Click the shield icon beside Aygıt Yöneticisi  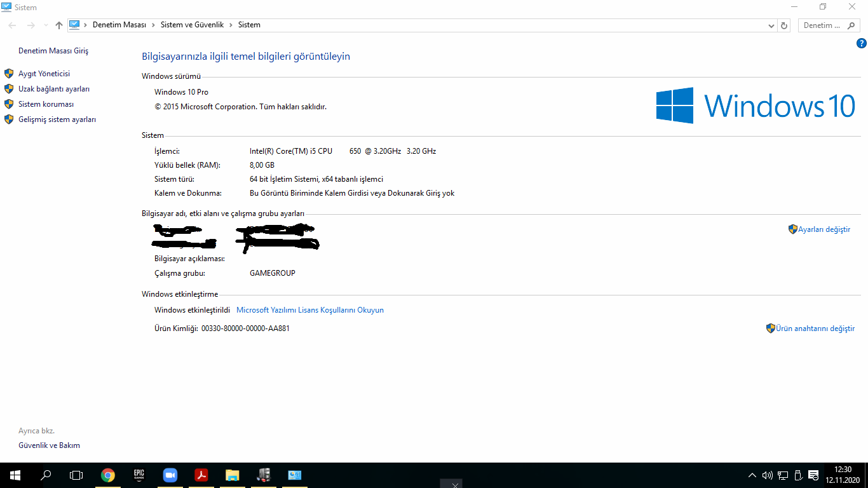(9, 74)
